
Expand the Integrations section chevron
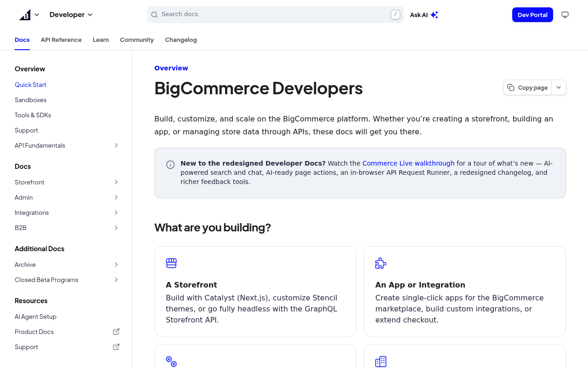[116, 213]
